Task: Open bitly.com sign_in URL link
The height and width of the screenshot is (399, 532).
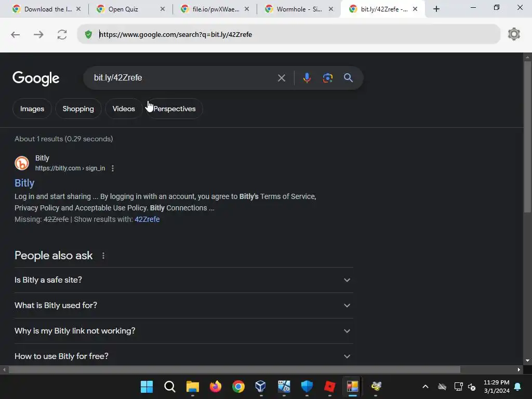Action: pyautogui.click(x=70, y=168)
